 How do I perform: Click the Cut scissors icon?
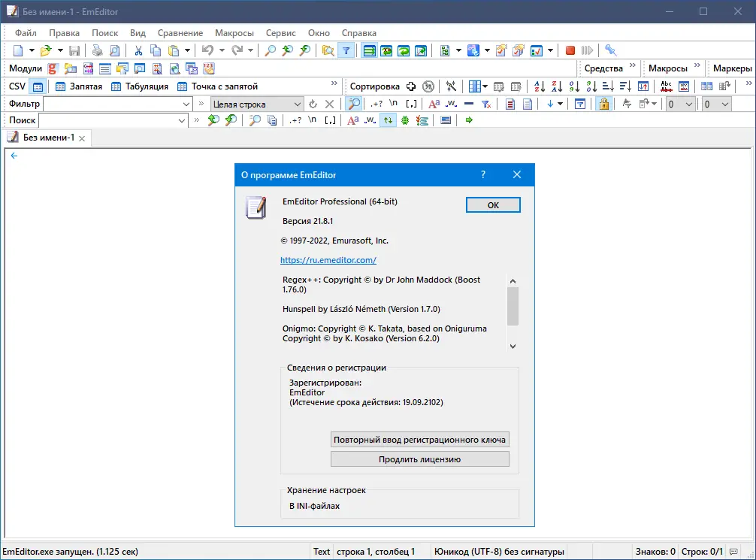tap(138, 50)
